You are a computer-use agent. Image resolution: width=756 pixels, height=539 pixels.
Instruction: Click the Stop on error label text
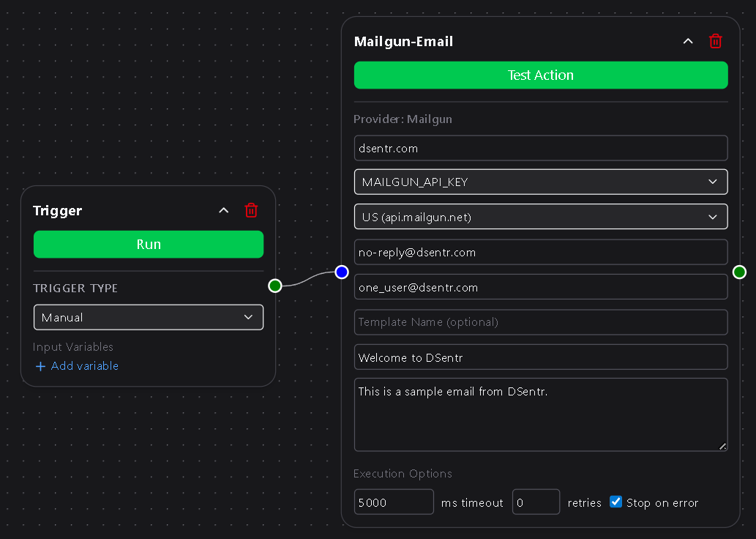(662, 503)
